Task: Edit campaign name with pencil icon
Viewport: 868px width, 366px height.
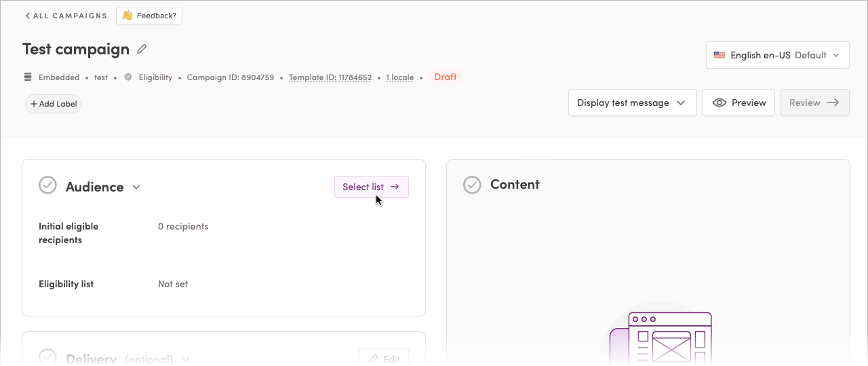Action: 142,49
